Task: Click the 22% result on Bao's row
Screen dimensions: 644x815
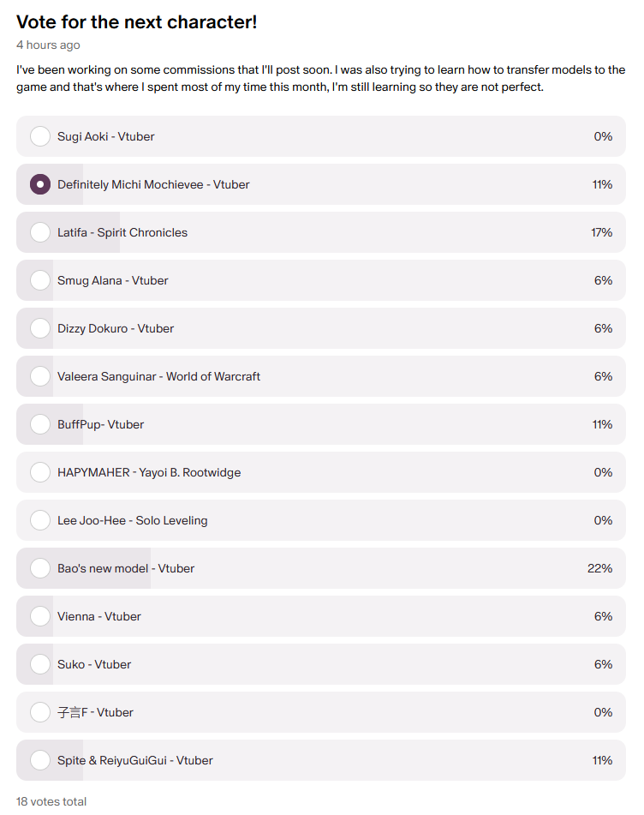Action: tap(599, 568)
